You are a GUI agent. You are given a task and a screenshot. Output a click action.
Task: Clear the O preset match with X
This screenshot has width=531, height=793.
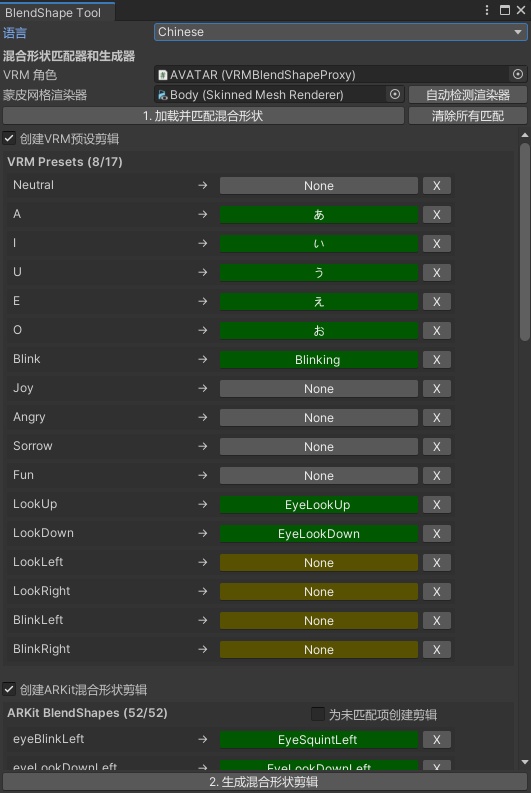pos(436,331)
